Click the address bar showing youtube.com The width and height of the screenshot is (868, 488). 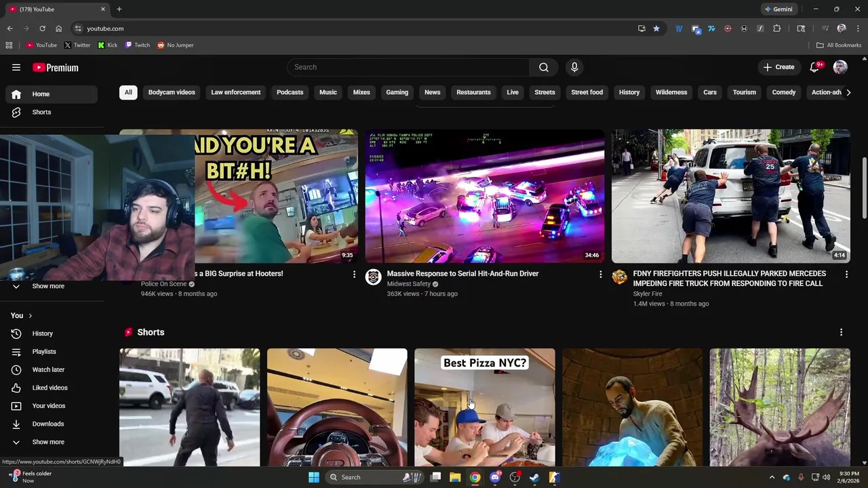pyautogui.click(x=353, y=28)
